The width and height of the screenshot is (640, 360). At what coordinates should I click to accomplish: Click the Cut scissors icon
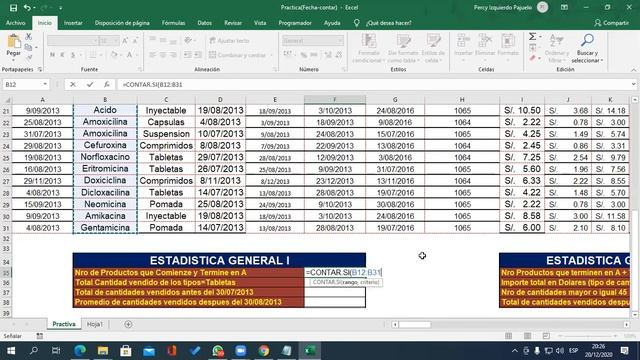coord(29,37)
